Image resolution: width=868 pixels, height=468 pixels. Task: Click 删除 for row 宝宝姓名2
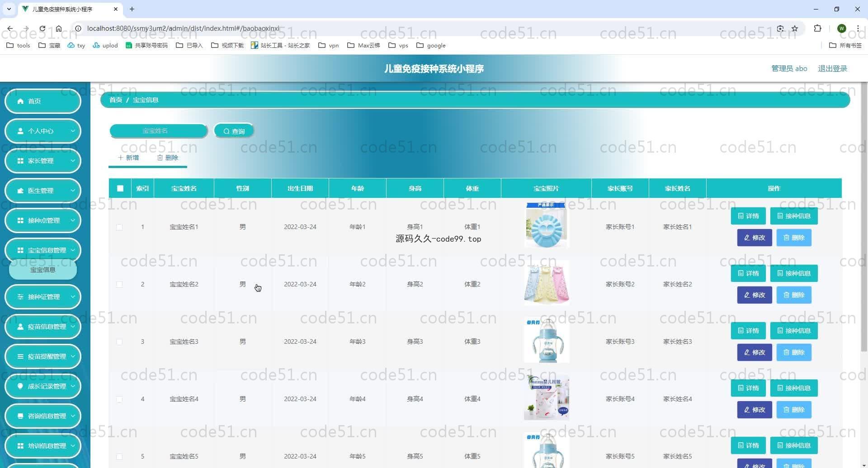pos(794,295)
